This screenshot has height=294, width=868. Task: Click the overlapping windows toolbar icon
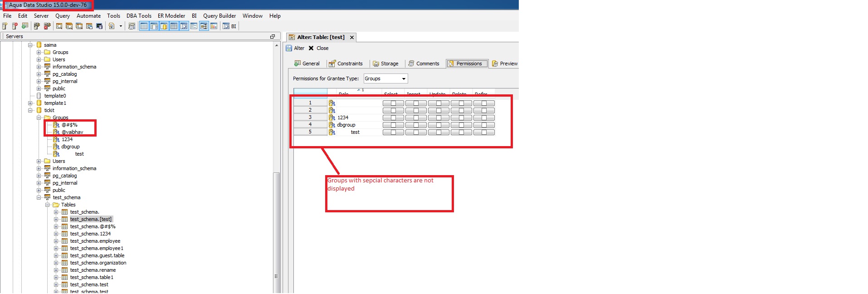pos(89,26)
